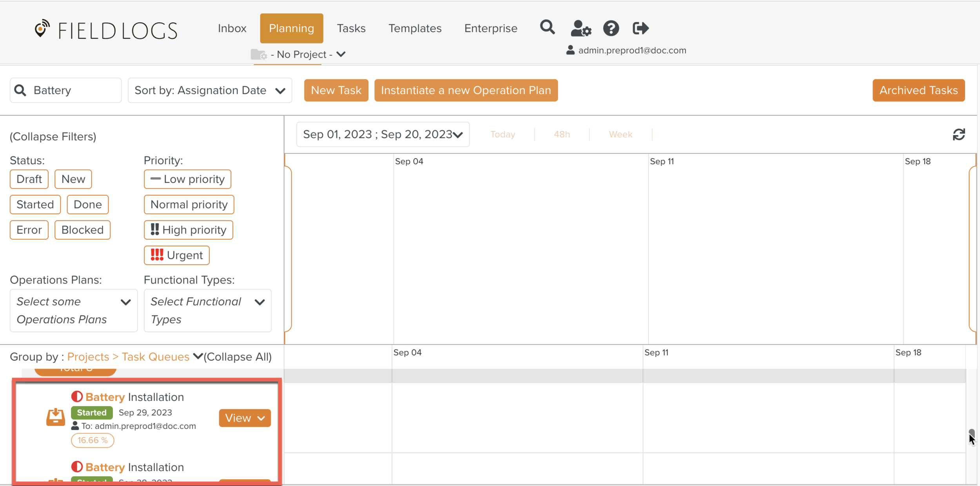980x486 pixels.
Task: Click the inbox tray icon beside Battery Installation
Action: click(x=56, y=417)
